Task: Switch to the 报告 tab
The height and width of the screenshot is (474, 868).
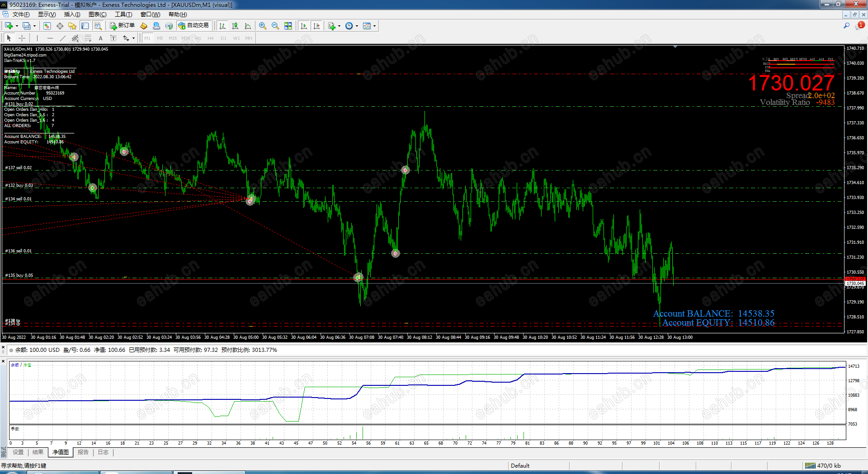Action: pos(83,452)
